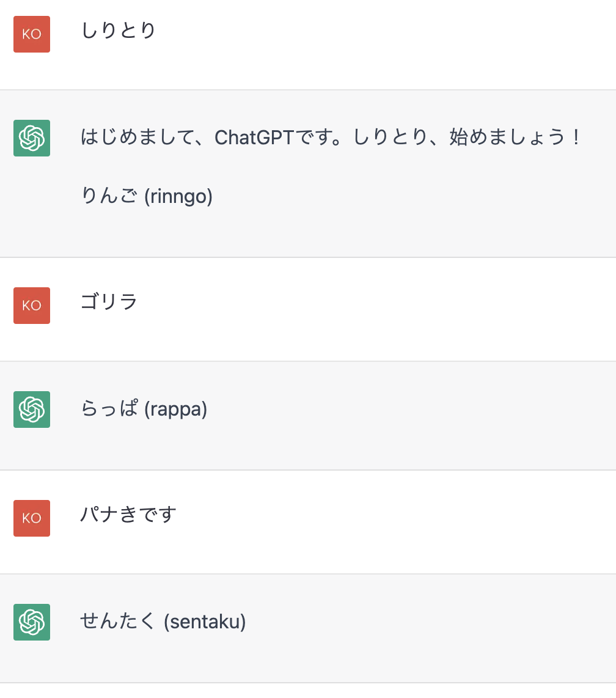Click the ChatGPT logo beside せんたく reply
The height and width of the screenshot is (698, 616).
click(x=32, y=622)
